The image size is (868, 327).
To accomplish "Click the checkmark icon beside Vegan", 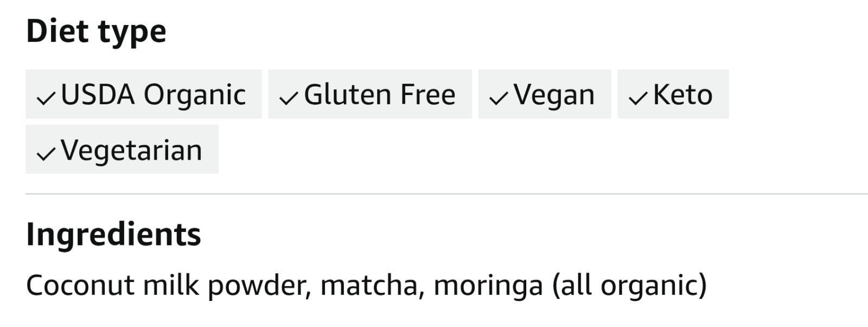I will [499, 98].
